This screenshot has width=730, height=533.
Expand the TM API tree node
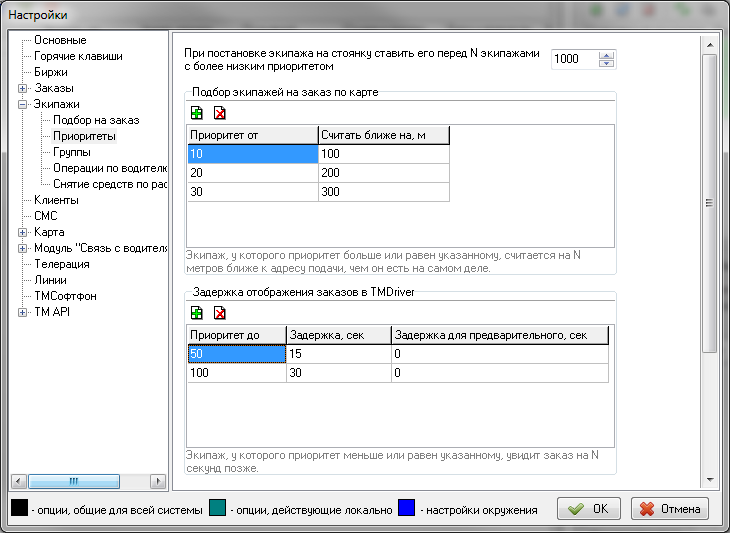(x=22, y=312)
